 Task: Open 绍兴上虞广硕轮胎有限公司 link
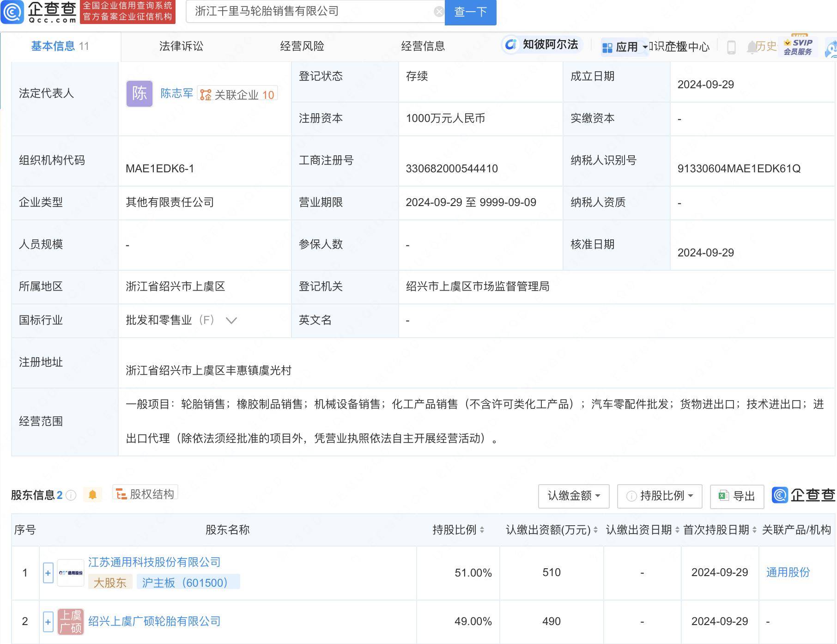tap(154, 621)
